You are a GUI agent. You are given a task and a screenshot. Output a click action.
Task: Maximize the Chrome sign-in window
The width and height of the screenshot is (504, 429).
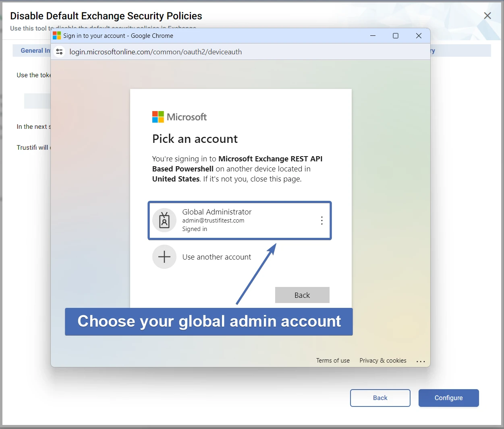pos(396,36)
